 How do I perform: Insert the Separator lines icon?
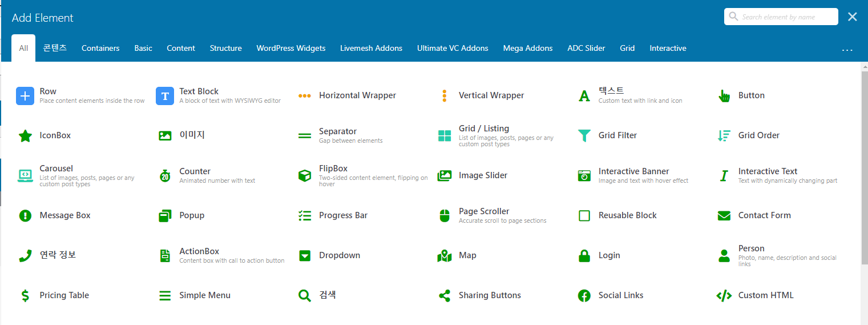pos(305,136)
